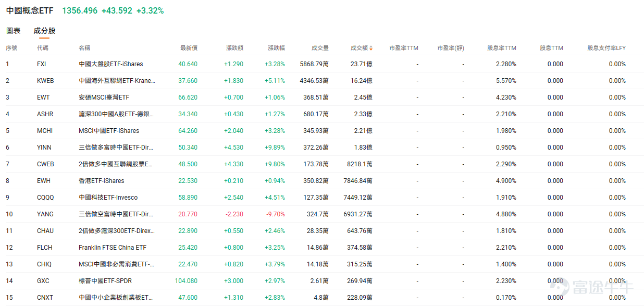Click the 市盈率TTM column header
The image size is (644, 306).
tap(404, 48)
